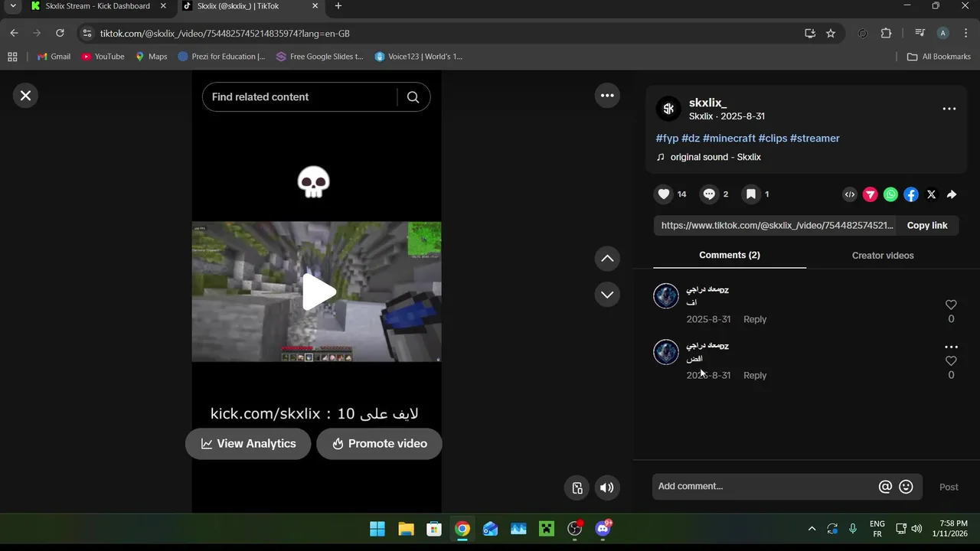Open second comment's three-dot options

click(x=951, y=347)
